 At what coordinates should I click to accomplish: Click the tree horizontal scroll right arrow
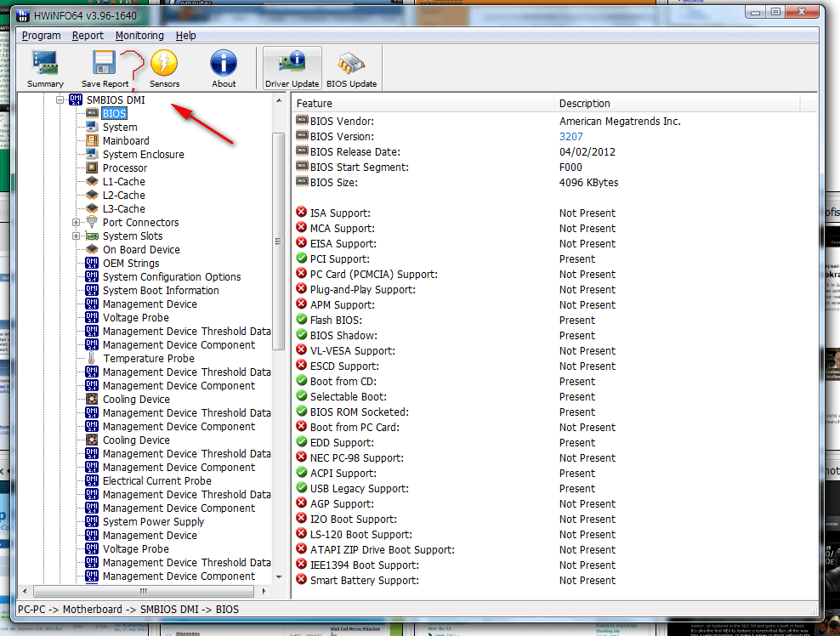point(264,591)
